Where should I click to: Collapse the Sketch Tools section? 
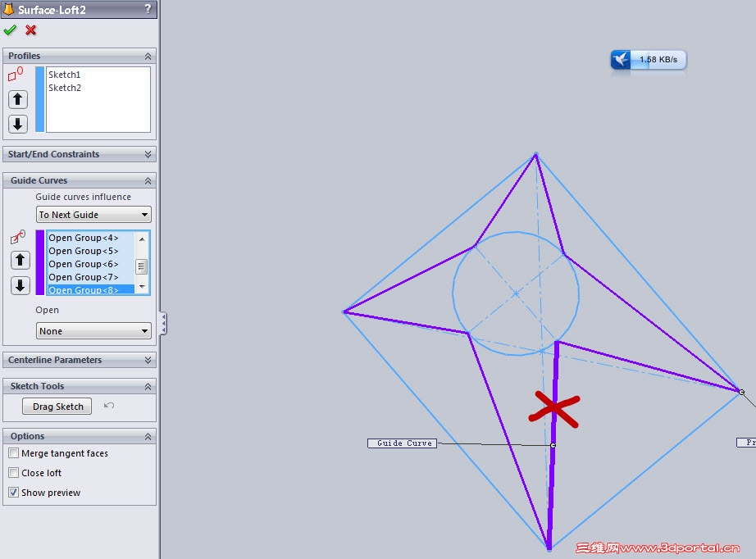click(148, 387)
